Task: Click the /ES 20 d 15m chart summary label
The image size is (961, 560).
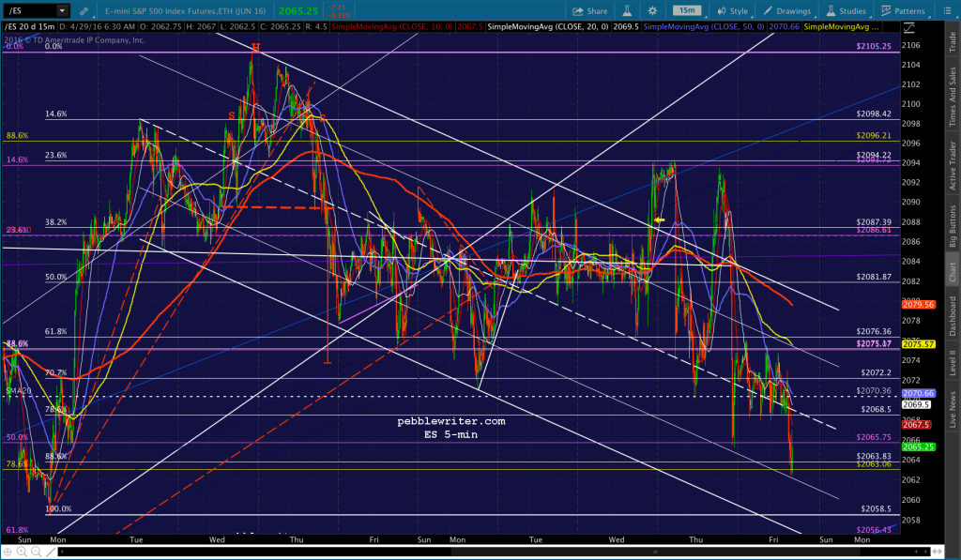Action: click(29, 27)
